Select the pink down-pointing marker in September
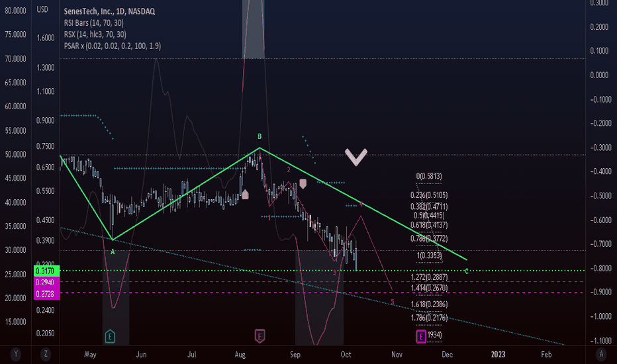This screenshot has width=617, height=364. tap(303, 184)
